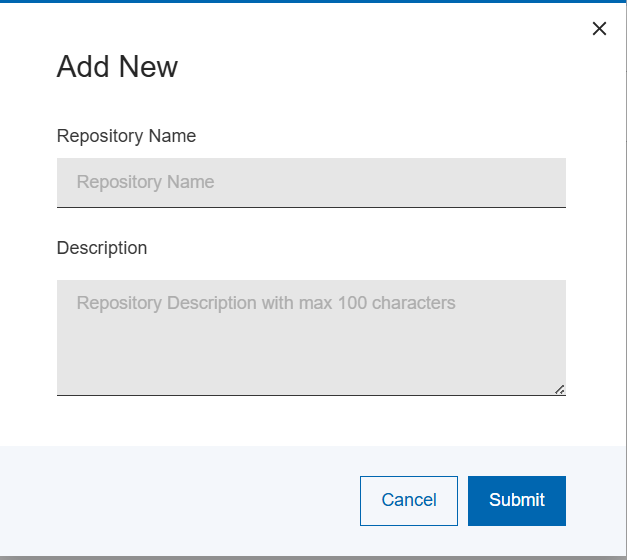Place the cursor in the repository name textbox
Viewport: 627px width, 560px height.
(x=311, y=182)
